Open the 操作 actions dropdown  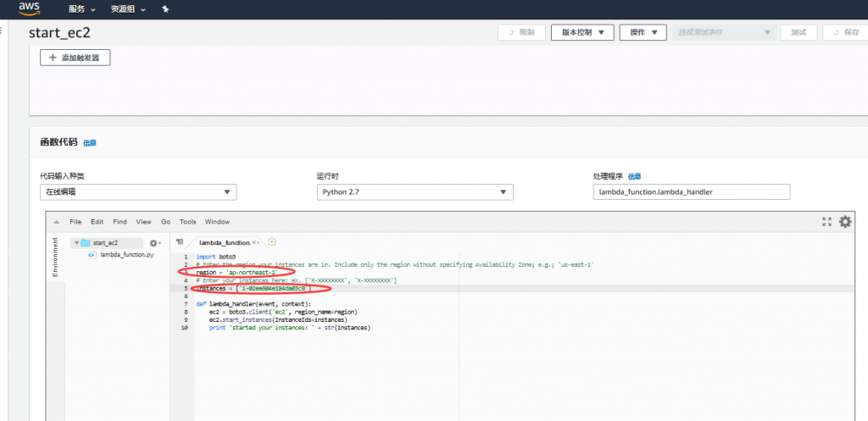643,32
